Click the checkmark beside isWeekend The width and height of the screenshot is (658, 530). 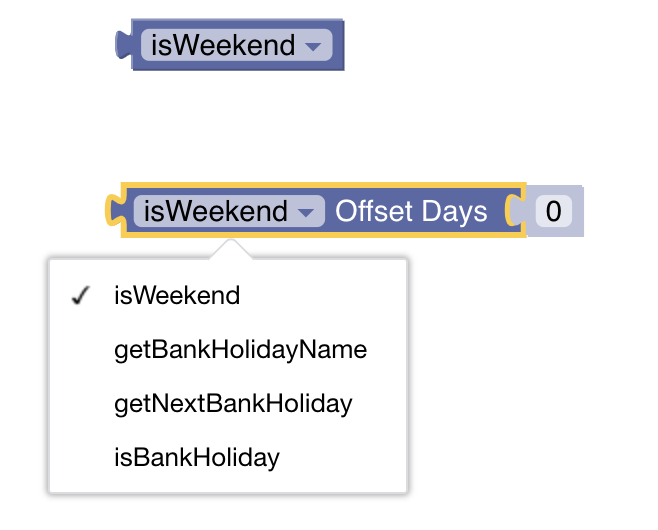pyautogui.click(x=81, y=295)
